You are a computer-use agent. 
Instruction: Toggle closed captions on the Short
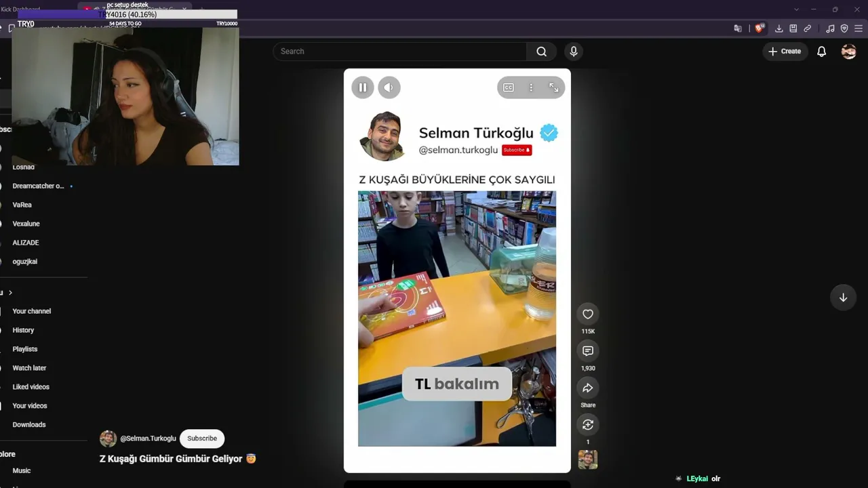point(509,87)
